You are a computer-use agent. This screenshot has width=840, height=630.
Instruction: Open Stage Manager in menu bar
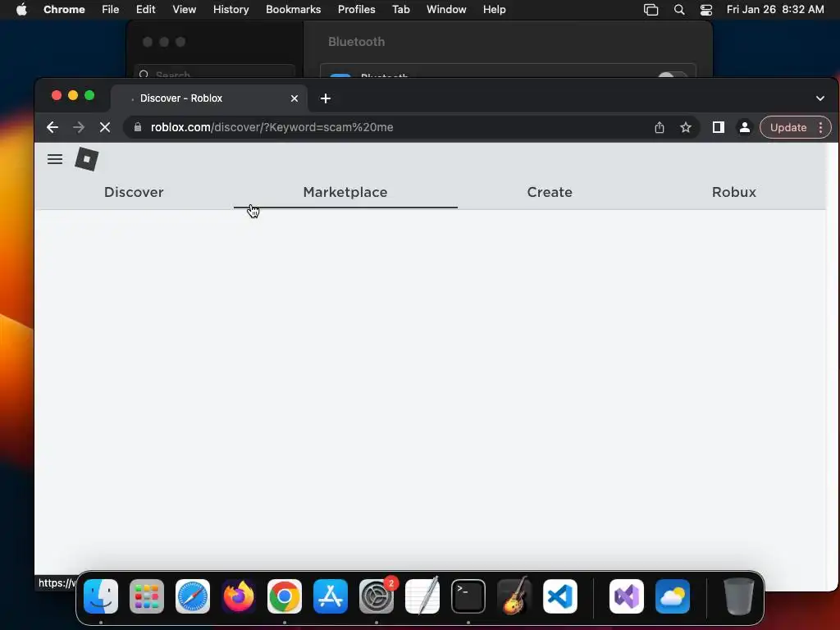(x=651, y=10)
